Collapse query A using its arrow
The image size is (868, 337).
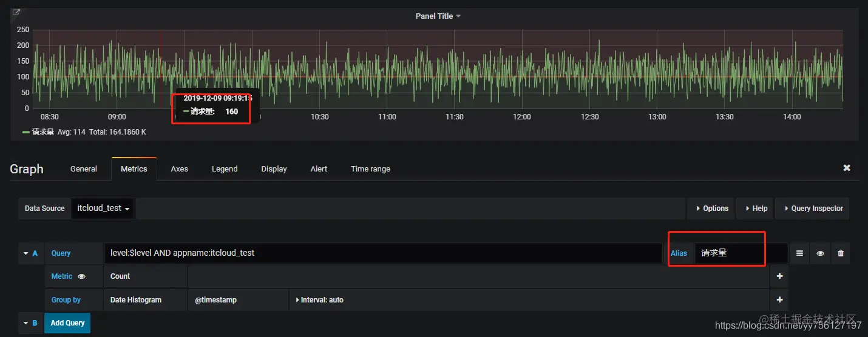coord(26,253)
